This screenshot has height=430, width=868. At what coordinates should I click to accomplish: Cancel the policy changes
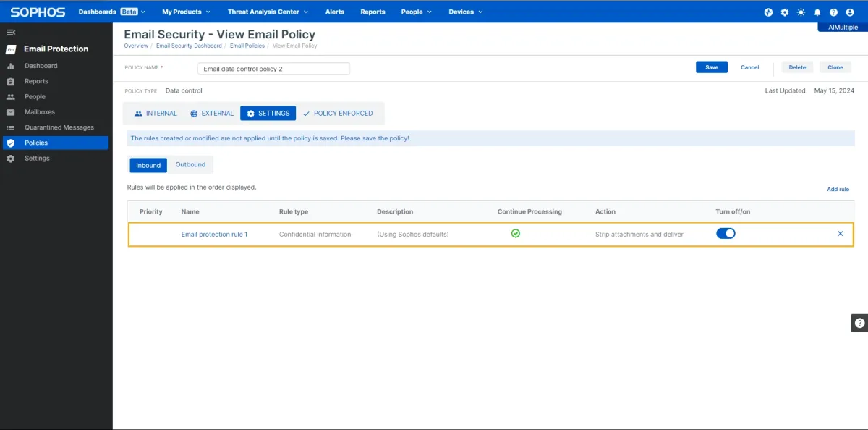point(750,67)
